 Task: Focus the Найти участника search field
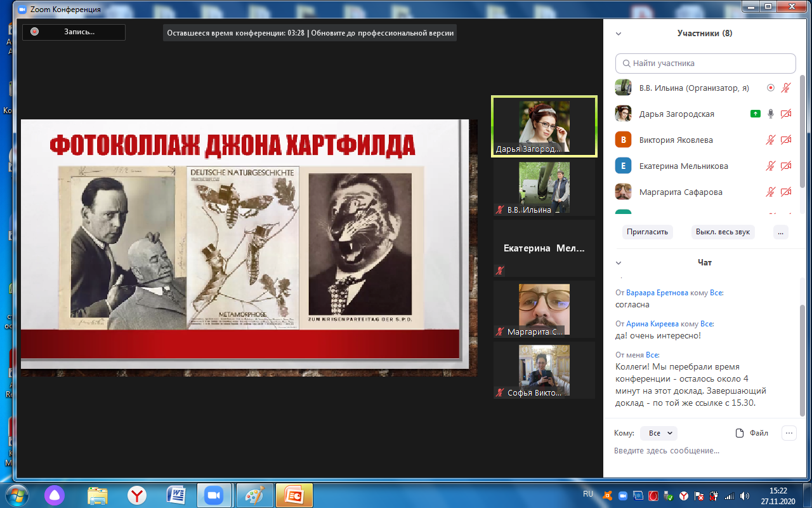pyautogui.click(x=705, y=63)
